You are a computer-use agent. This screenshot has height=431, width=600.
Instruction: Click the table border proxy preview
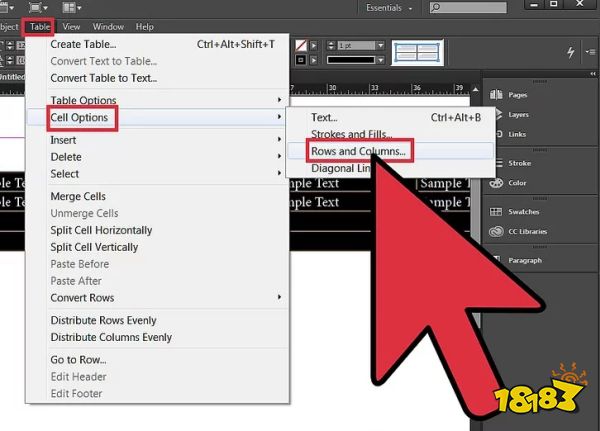417,52
